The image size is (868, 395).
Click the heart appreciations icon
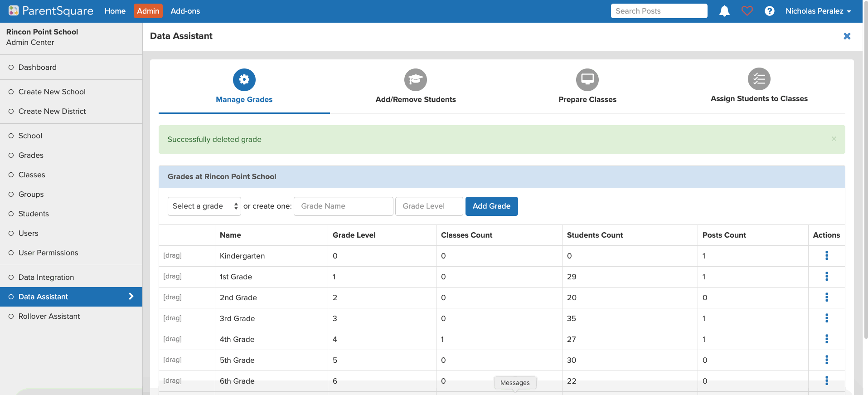click(x=747, y=11)
